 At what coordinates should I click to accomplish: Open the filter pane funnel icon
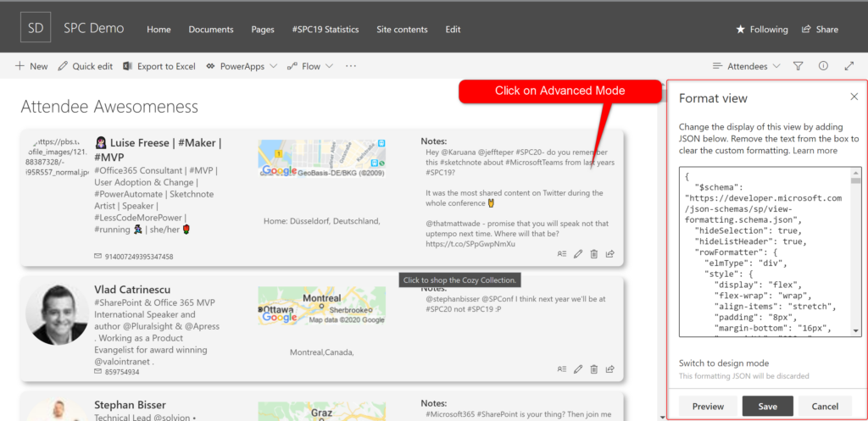pos(798,66)
